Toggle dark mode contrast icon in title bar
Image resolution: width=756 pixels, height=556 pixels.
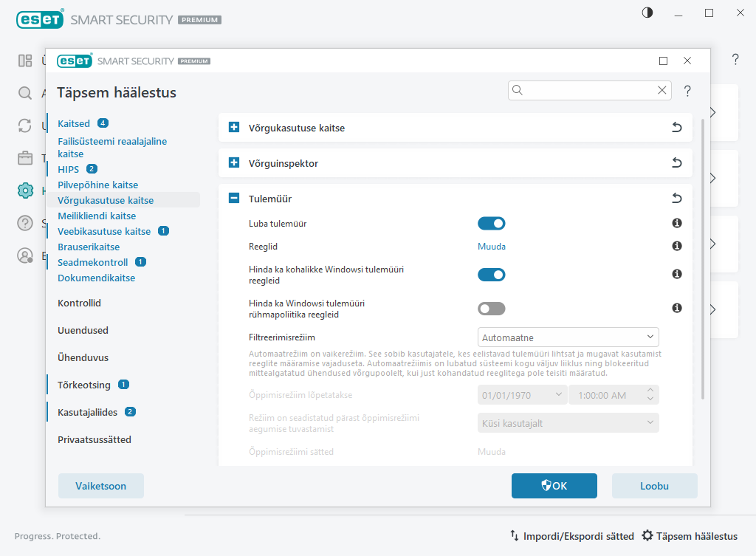tap(647, 13)
